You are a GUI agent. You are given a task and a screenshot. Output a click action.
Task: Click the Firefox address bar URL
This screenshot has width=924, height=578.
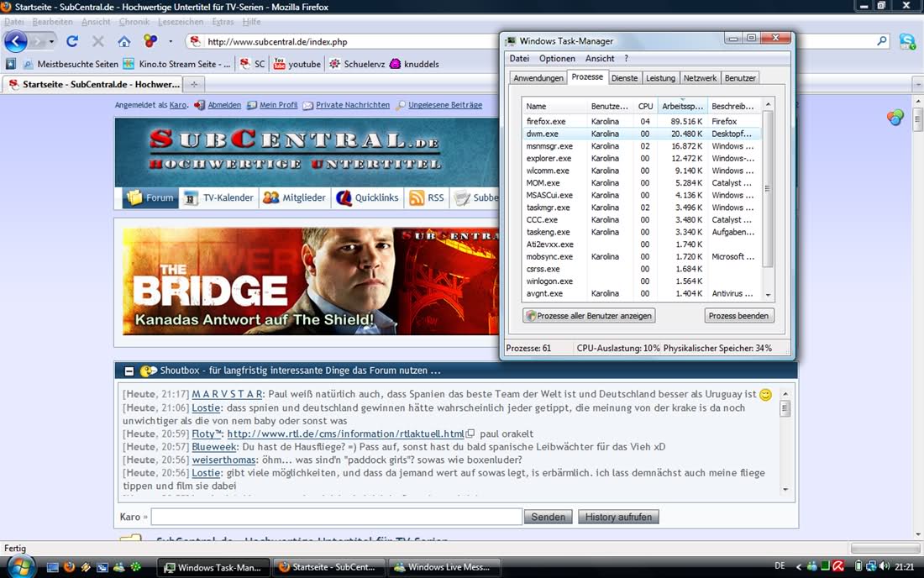pyautogui.click(x=277, y=42)
